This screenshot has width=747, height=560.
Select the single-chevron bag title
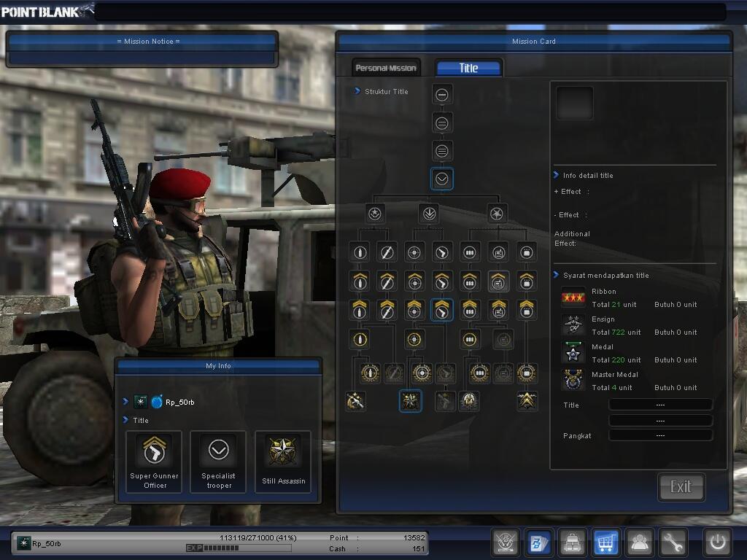(x=527, y=281)
